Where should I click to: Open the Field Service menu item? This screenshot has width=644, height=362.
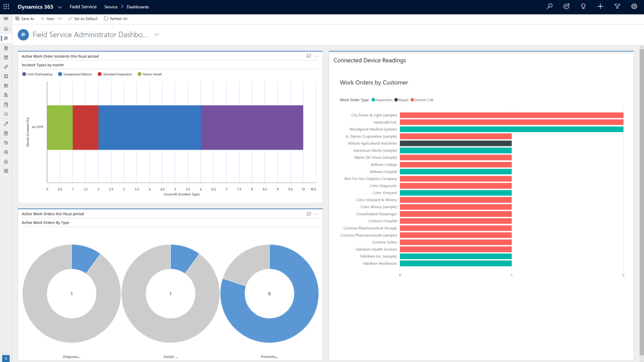click(x=83, y=7)
